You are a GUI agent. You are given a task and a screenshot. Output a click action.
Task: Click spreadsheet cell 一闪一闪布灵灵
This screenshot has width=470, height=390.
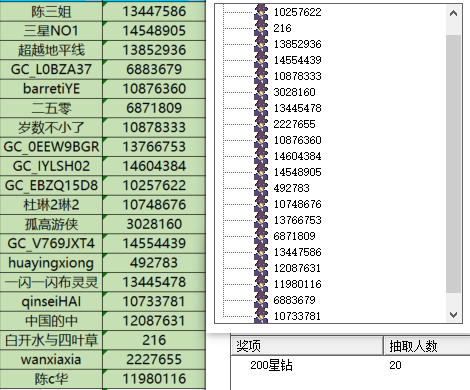51,282
